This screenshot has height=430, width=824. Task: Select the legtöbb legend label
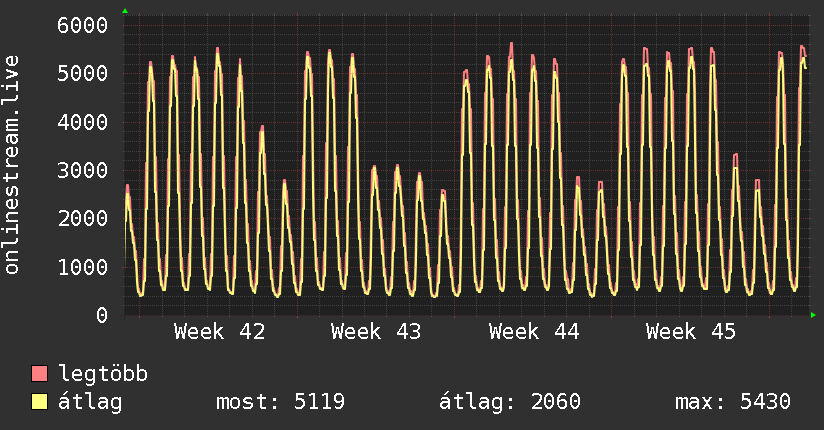coord(103,374)
